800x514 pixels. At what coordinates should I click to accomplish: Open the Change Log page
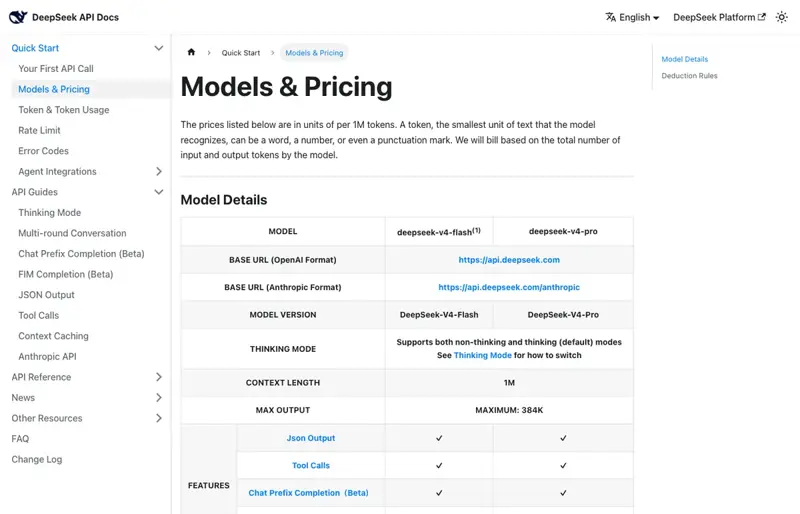pos(37,459)
